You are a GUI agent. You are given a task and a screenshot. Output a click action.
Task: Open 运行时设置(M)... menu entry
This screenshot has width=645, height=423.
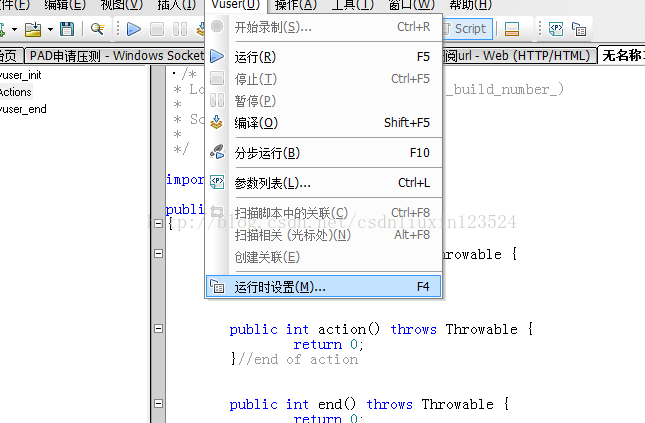tap(324, 286)
